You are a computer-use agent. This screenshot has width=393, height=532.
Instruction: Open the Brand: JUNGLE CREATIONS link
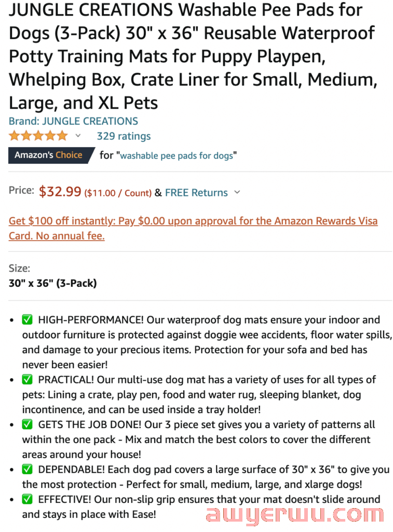[x=73, y=121]
